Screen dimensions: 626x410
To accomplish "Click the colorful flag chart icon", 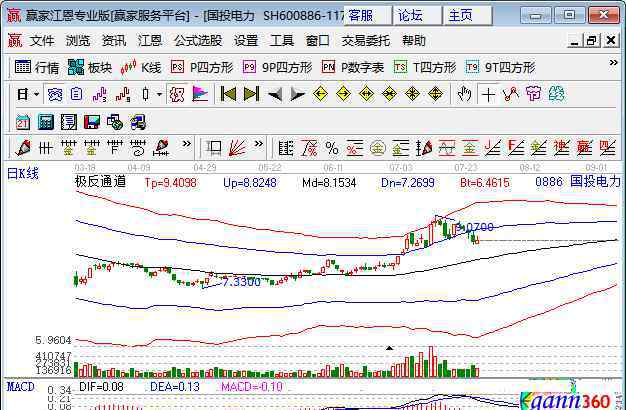I will pos(200,95).
